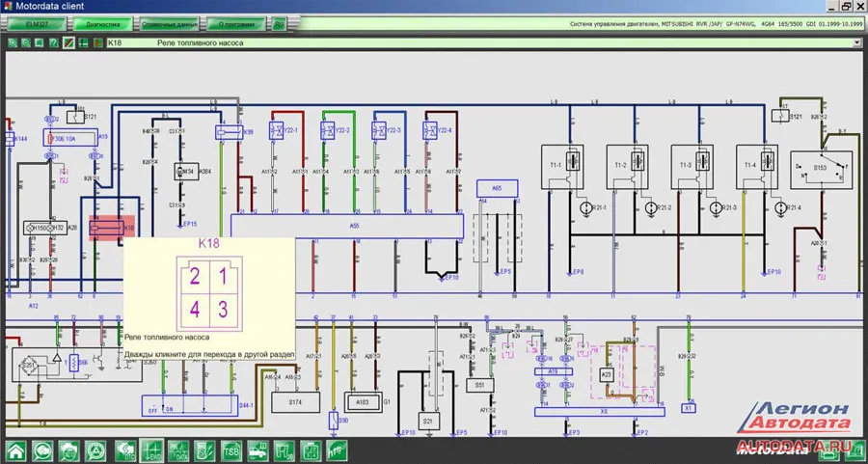This screenshot has width=868, height=464.
Task: Open the TSB service bulletins icon
Action: click(231, 451)
